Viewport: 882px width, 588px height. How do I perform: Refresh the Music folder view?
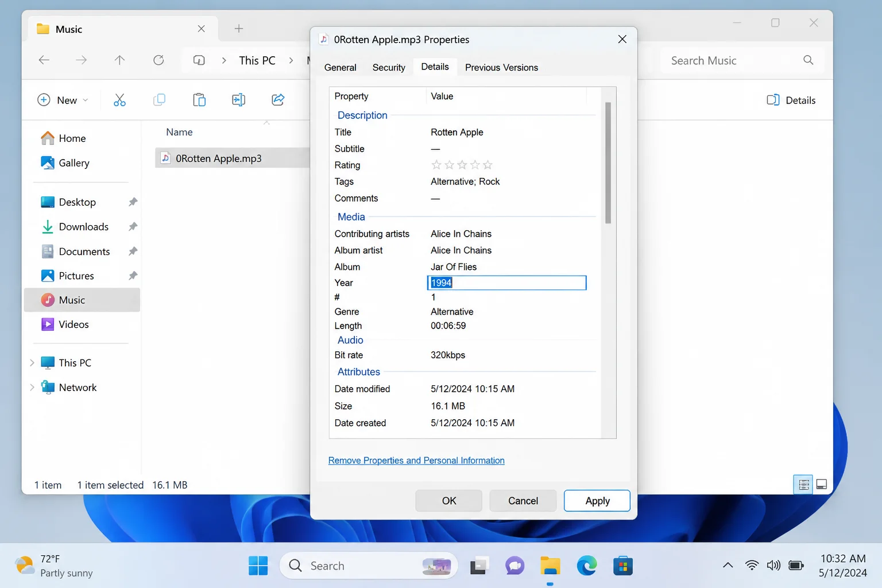tap(158, 60)
